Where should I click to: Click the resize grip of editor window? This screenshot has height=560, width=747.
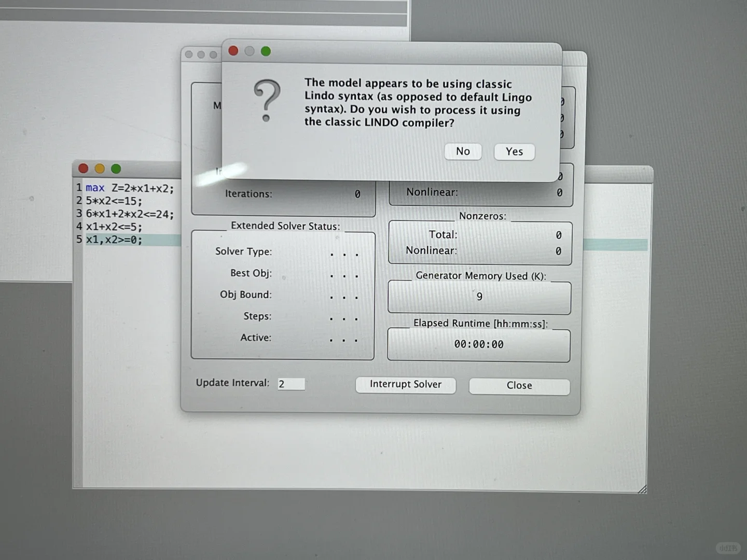pos(642,489)
